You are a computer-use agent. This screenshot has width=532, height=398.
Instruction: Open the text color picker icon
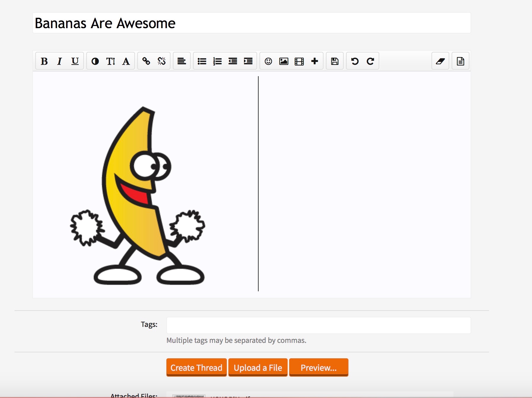click(x=95, y=61)
